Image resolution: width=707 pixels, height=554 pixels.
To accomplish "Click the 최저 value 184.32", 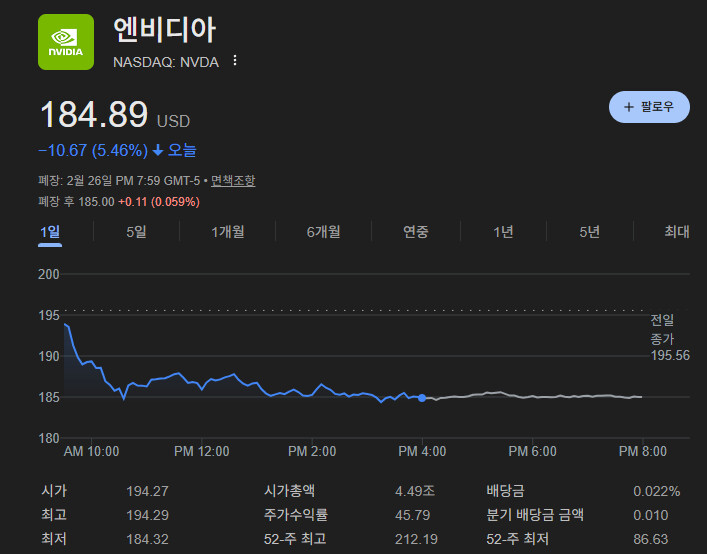I will tap(147, 539).
